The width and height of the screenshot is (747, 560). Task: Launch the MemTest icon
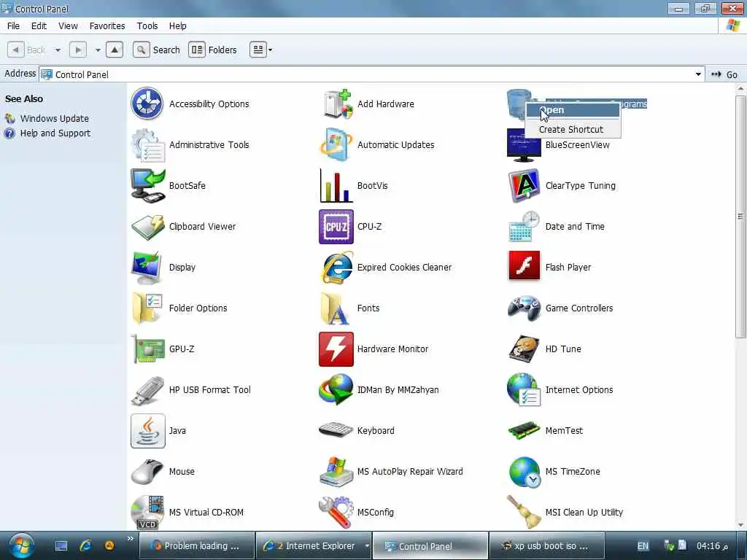pyautogui.click(x=524, y=430)
